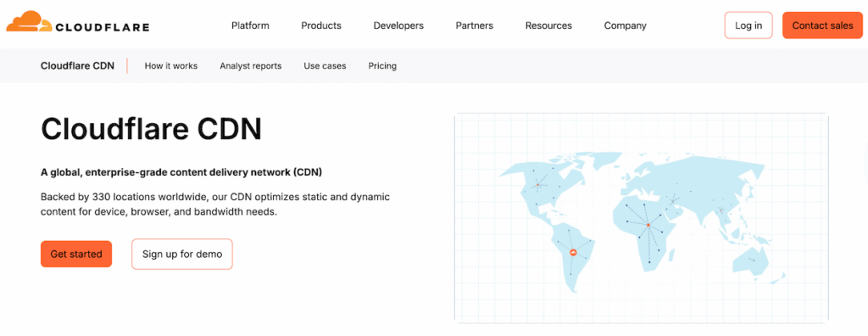The height and width of the screenshot is (336, 868).
Task: Click the Cloudflare CDN page heading
Action: point(151,130)
